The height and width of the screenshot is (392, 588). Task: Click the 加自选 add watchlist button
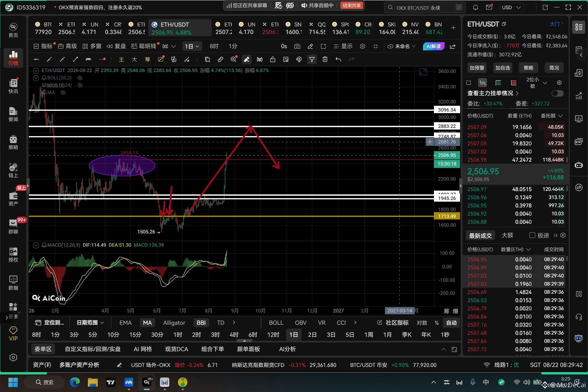point(503,68)
